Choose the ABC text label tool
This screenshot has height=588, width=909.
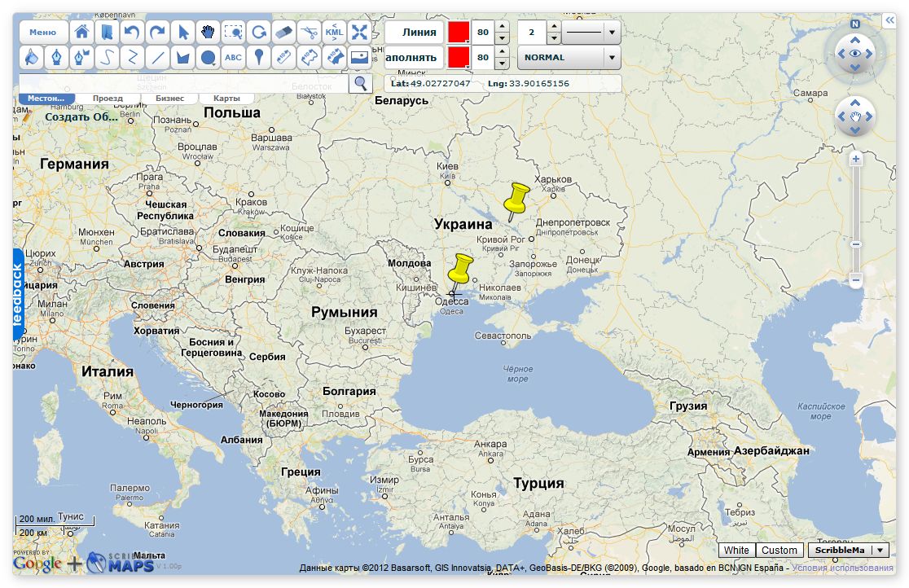(x=234, y=57)
